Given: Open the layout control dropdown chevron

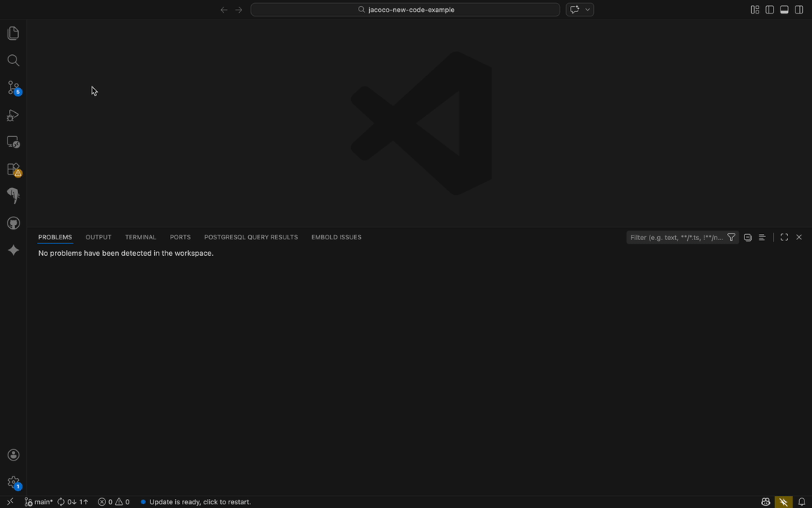Looking at the screenshot, I should pos(589,9).
